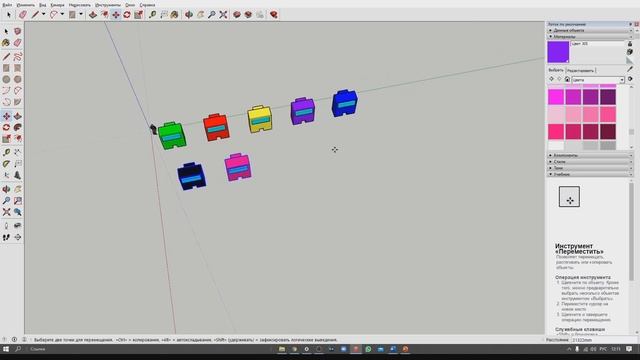Screen dimensions: 640x360
Task: Select the Offset tool in top toolbar
Action: click(104, 15)
